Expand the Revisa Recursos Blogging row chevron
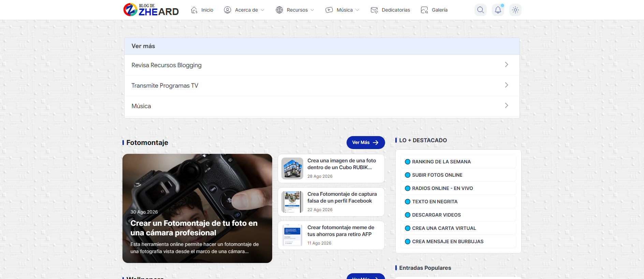Image resolution: width=644 pixels, height=279 pixels. 507,64
